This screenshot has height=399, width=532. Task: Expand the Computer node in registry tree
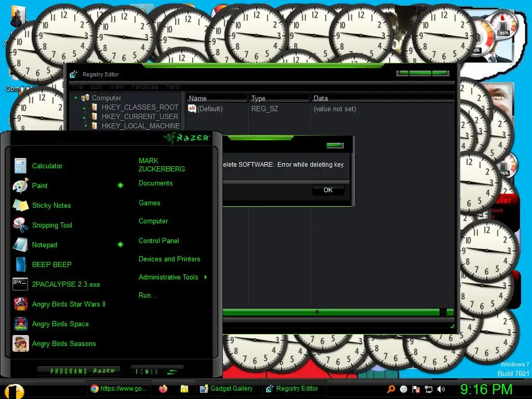(76, 98)
